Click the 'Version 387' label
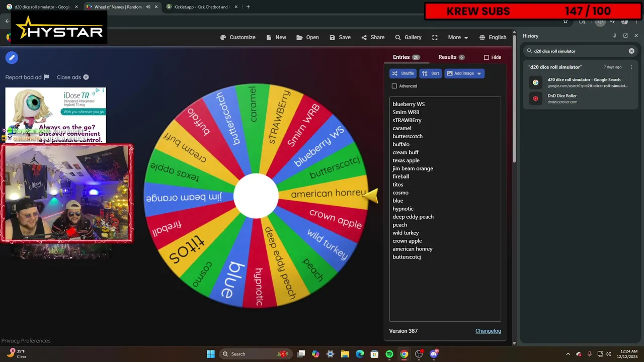The image size is (644, 362). click(x=403, y=331)
